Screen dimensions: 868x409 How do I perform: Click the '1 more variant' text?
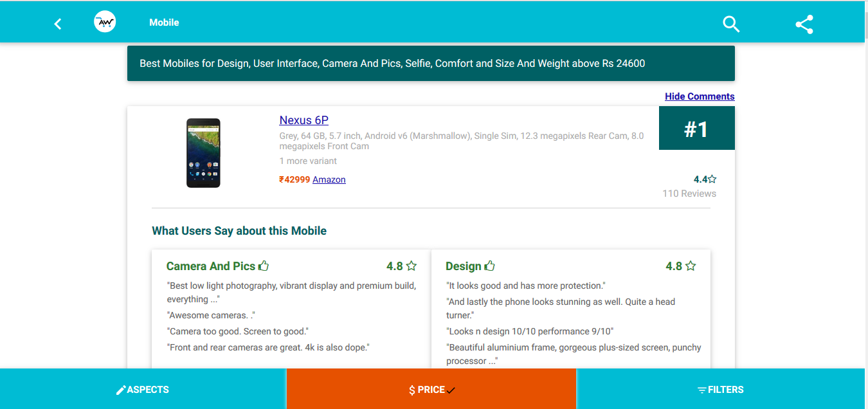coord(308,161)
